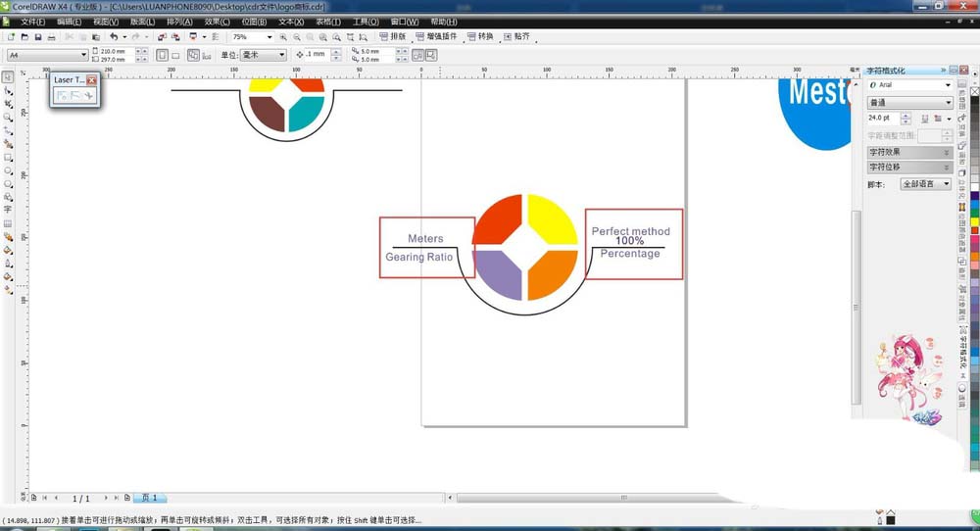
Task: Select the Outline pen tool
Action: point(8,263)
